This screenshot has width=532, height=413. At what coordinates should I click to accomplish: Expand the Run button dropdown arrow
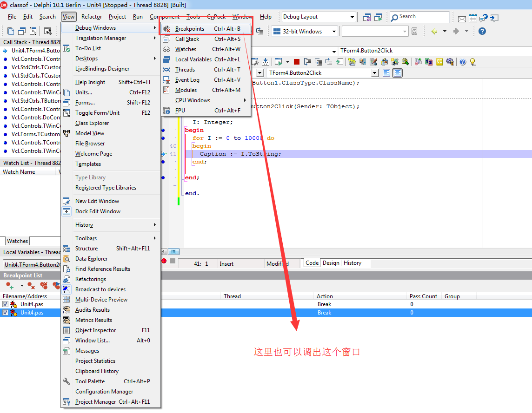pos(287,62)
